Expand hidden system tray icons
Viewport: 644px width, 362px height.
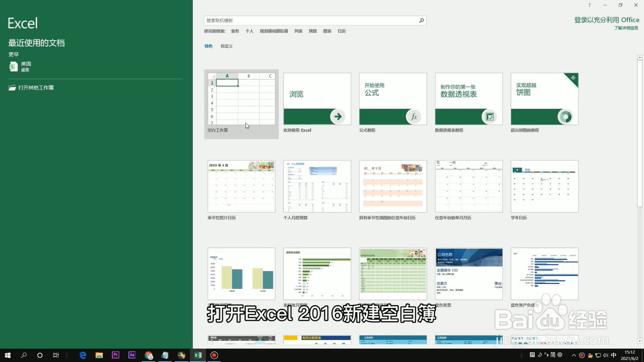coord(574,355)
